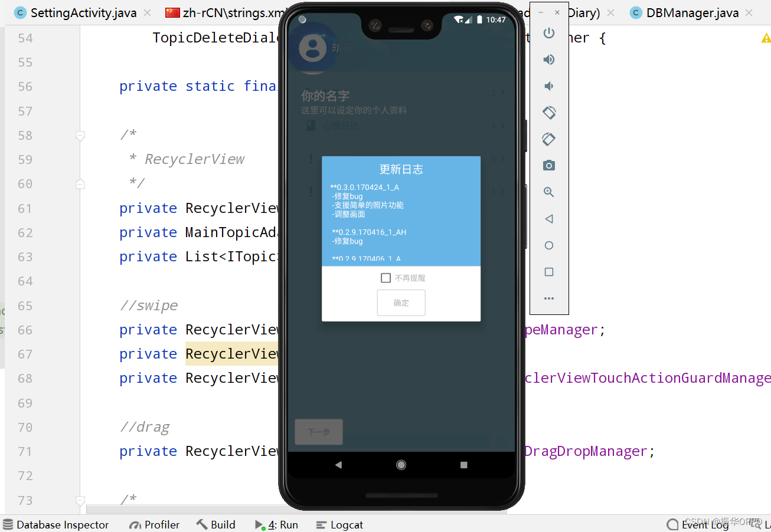Viewport: 771px width, 532px height.
Task: Open emulator extended controls (three dots)
Action: coord(549,298)
